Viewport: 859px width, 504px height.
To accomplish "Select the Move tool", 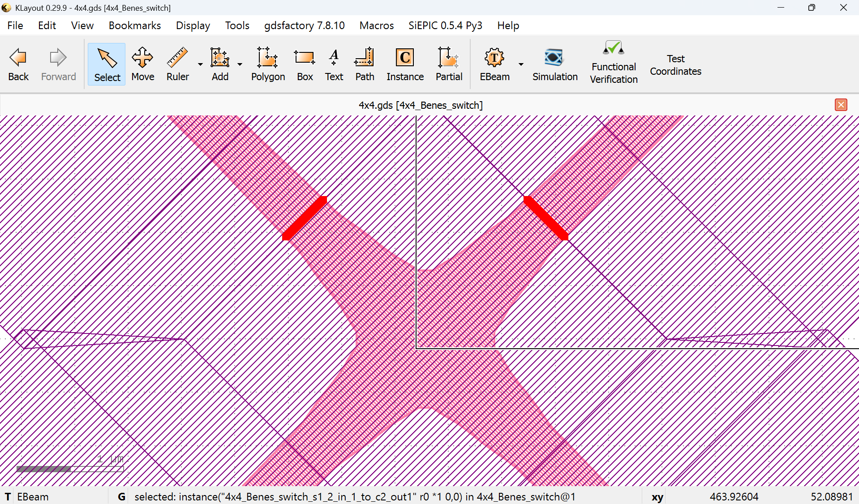I will pos(142,64).
